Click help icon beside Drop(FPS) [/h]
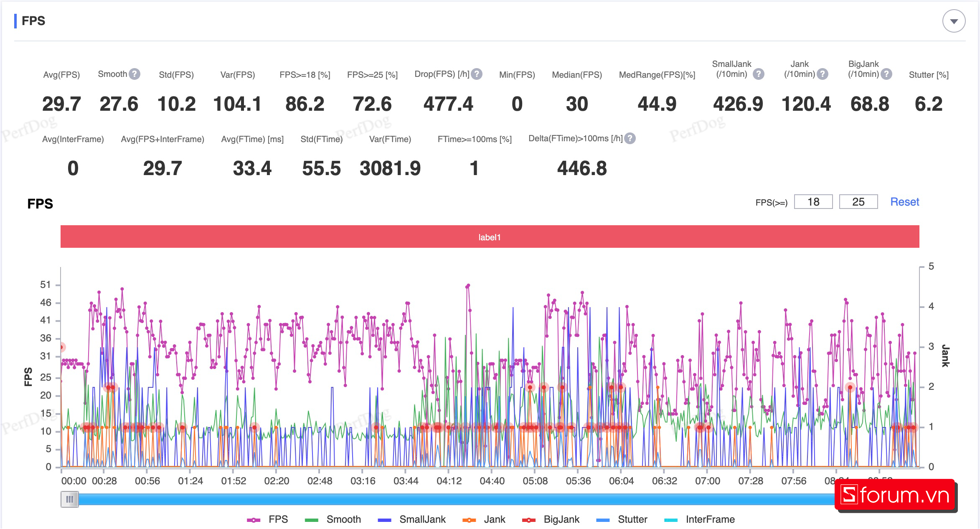Viewport: 980px width, 529px height. pyautogui.click(x=477, y=74)
